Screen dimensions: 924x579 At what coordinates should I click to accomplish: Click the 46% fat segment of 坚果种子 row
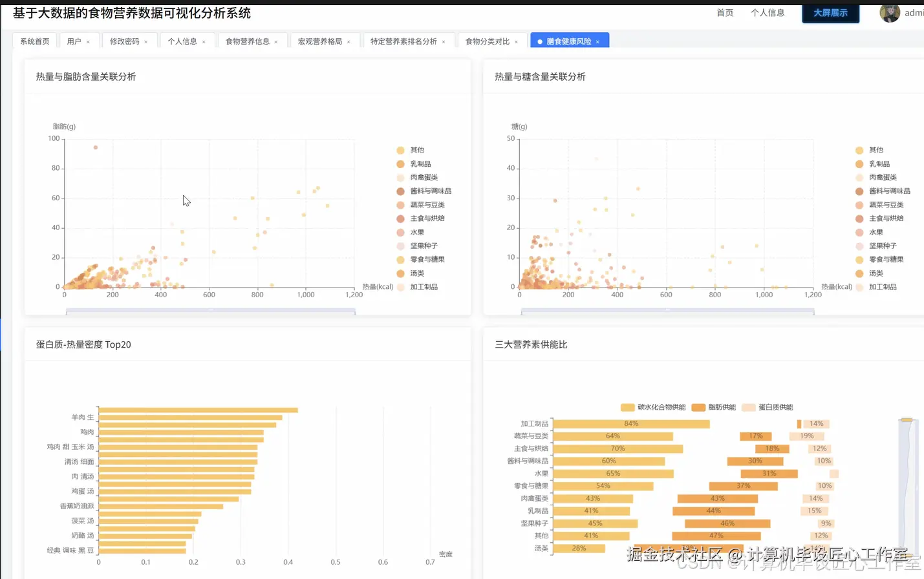pyautogui.click(x=727, y=523)
